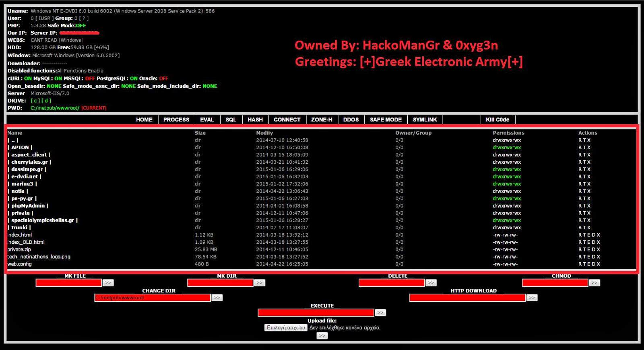Click the PWD path C:/inetpub/wwwroot/ link
Image resolution: width=644 pixels, height=350 pixels.
pyautogui.click(x=55, y=108)
